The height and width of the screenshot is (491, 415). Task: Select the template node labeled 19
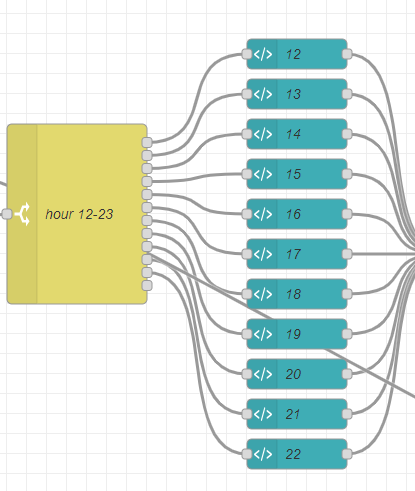pyautogui.click(x=297, y=334)
